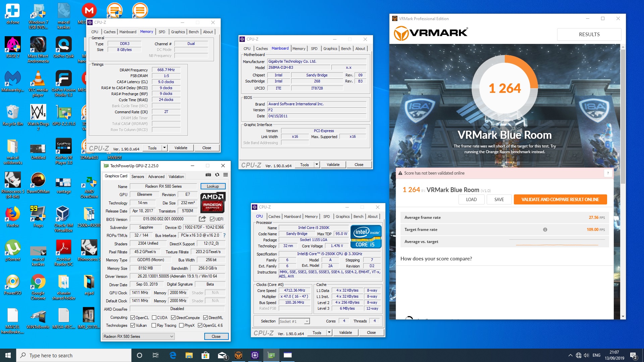This screenshot has width=644, height=362.
Task: Open the Validation tab in GPU-Z
Action: [x=176, y=177]
